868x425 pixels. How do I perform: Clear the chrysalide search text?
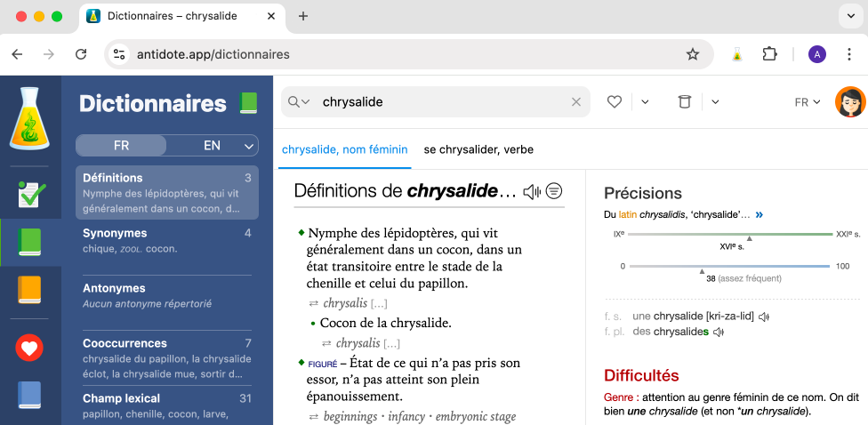(576, 102)
